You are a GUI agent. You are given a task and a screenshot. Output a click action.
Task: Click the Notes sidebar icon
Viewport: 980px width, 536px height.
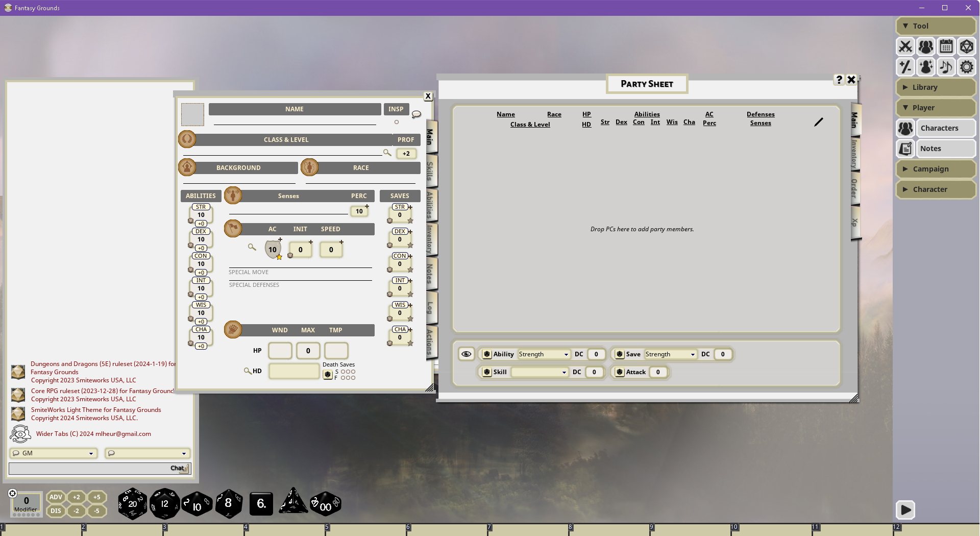905,149
